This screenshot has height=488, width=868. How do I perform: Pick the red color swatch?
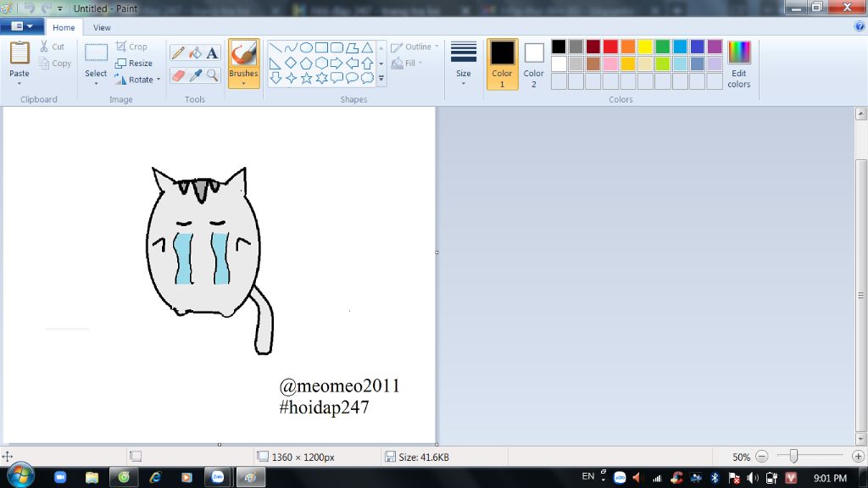point(610,47)
